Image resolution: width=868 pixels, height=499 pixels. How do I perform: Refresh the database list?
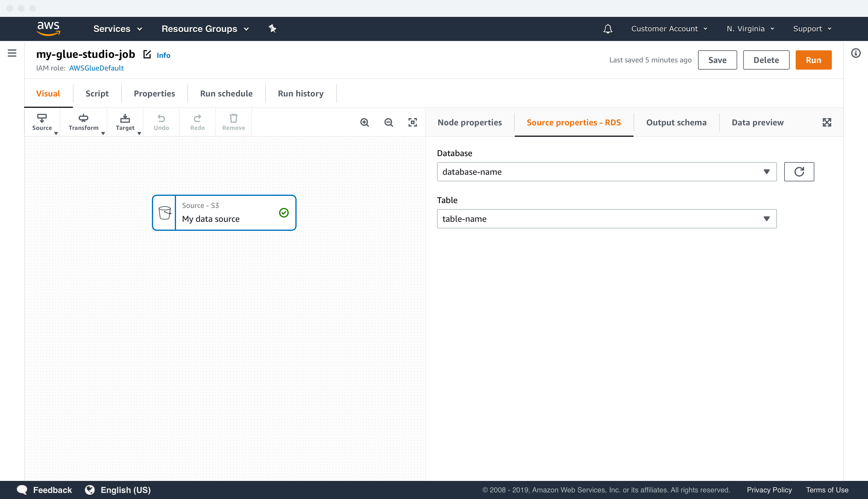click(799, 172)
